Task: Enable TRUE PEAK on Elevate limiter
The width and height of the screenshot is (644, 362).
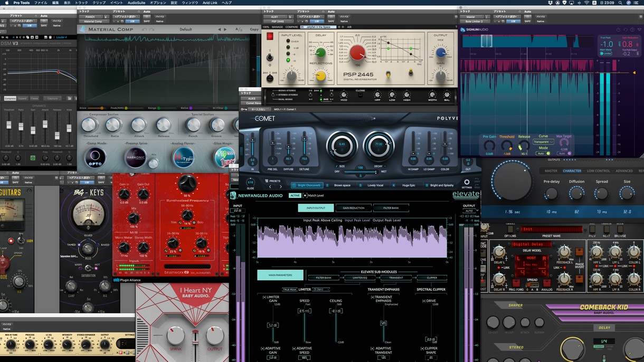Action: (x=289, y=289)
